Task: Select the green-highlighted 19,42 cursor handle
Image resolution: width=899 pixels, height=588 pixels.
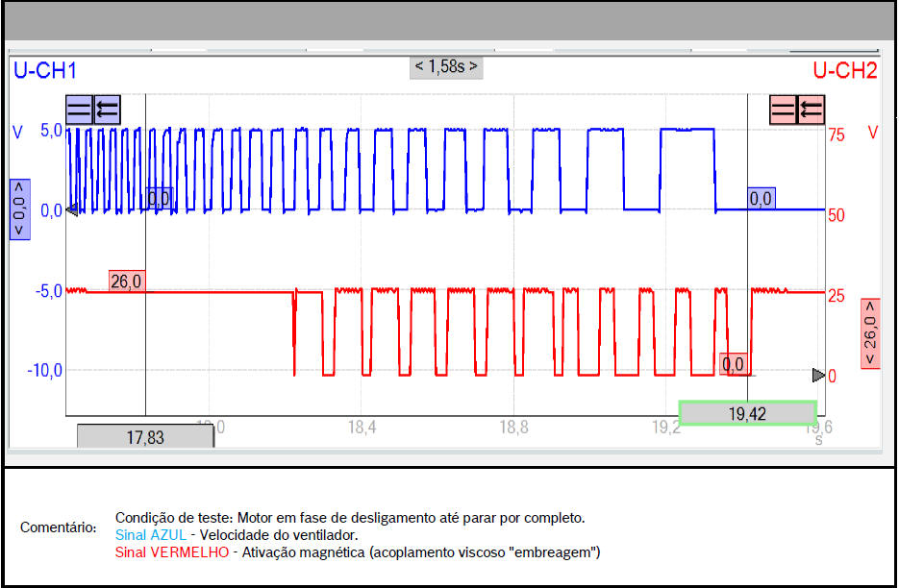Action: 747,413
